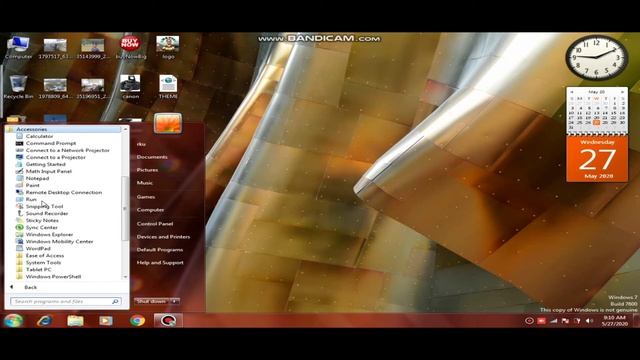Open Sticky Notes

click(42, 220)
